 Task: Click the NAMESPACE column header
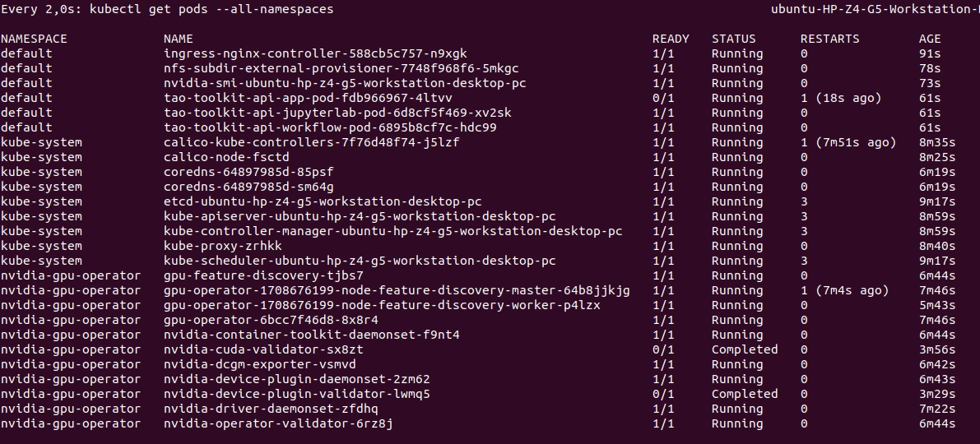click(34, 39)
